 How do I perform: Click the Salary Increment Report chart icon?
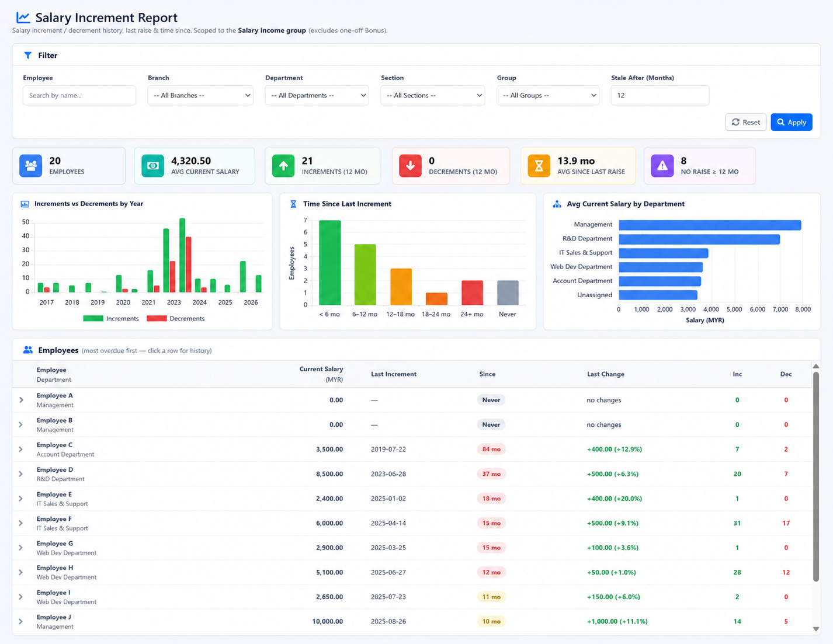[x=23, y=18]
